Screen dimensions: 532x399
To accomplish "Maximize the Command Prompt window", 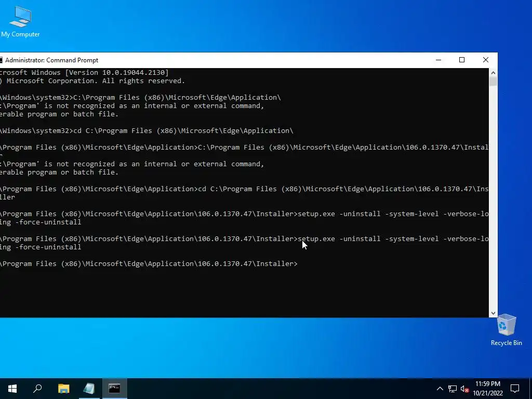I will [462, 60].
